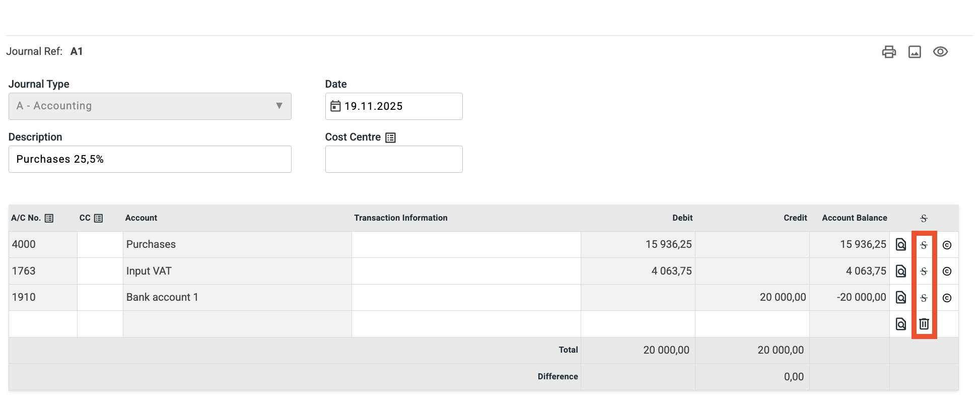Viewport: 980px width, 402px height.
Task: Open the CC column list icon
Action: [x=99, y=218]
